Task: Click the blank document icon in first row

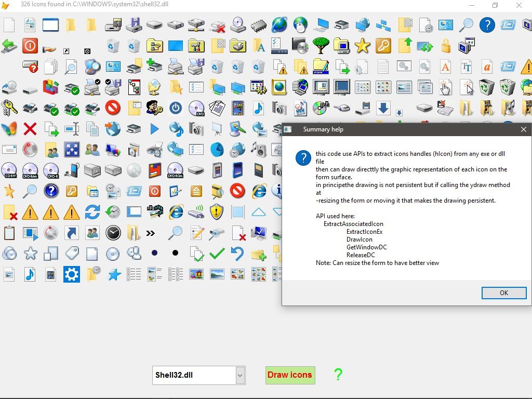Action: 9,25
